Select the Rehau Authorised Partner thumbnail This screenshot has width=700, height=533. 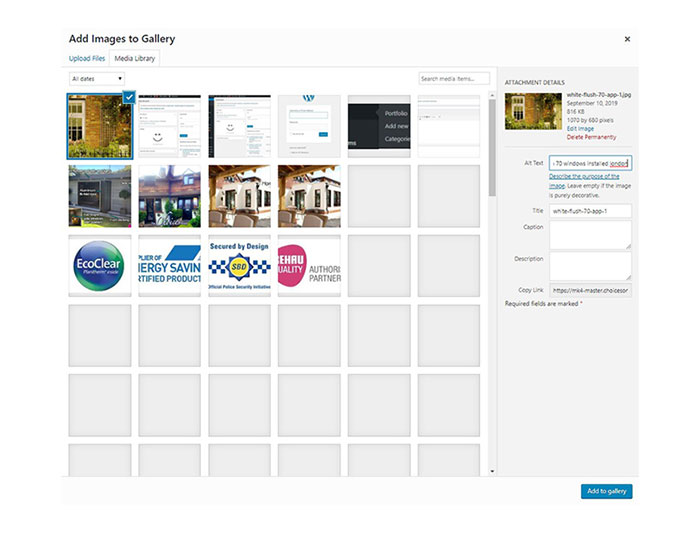pyautogui.click(x=309, y=266)
